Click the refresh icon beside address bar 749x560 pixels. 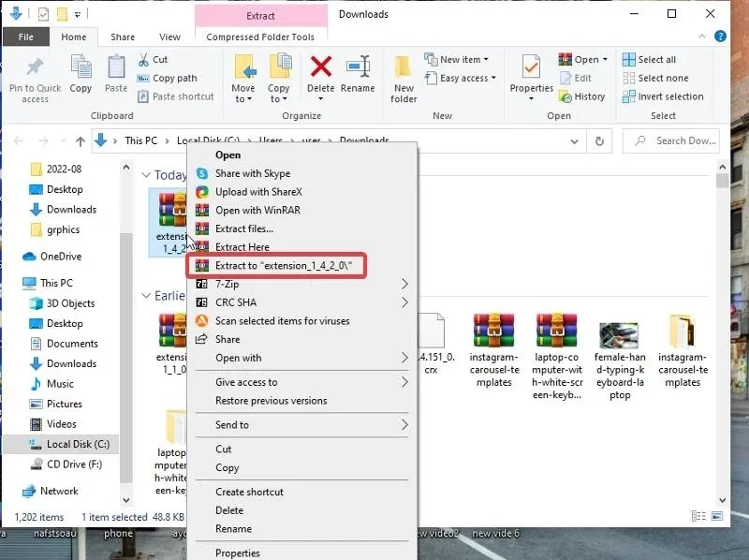pos(599,141)
